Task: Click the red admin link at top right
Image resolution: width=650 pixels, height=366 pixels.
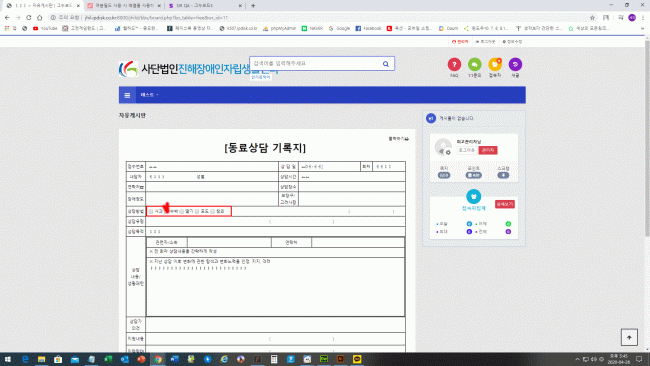Action: 460,42
